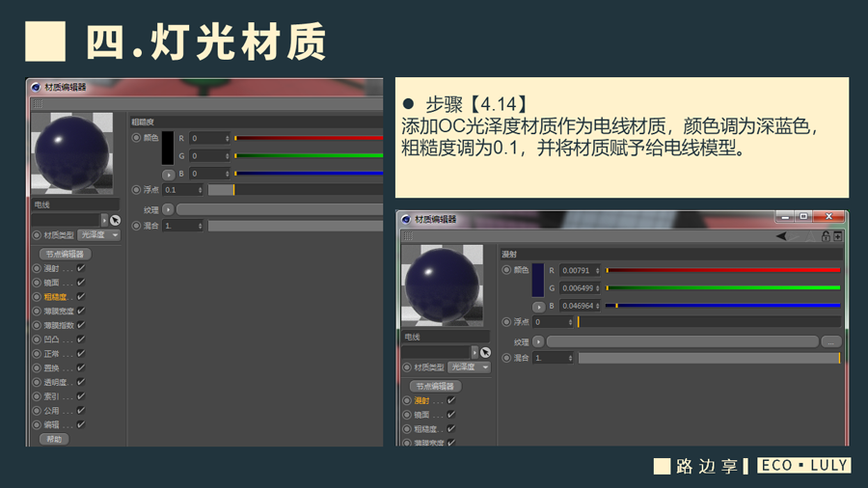
Task: Click the material preview sphere in the Diffuse editor
Action: 442,285
